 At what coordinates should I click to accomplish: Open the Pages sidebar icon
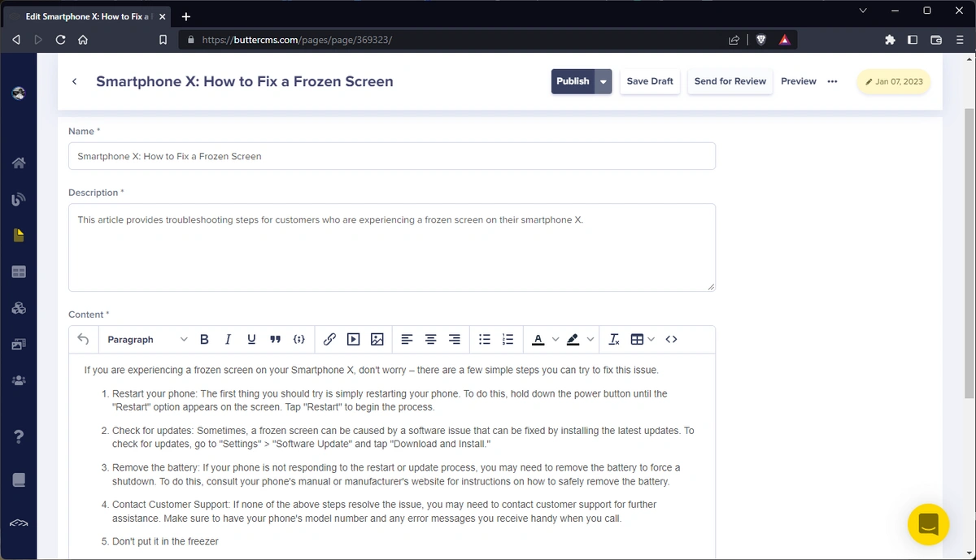pyautogui.click(x=19, y=236)
